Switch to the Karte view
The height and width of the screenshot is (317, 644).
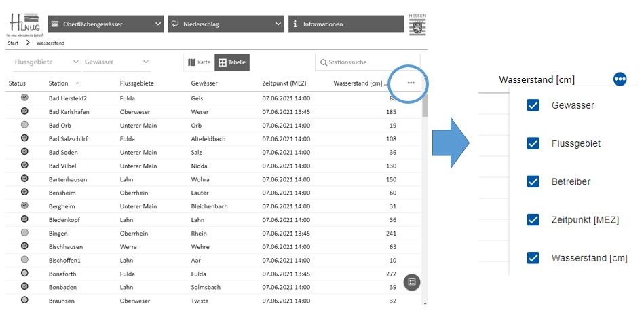click(200, 62)
